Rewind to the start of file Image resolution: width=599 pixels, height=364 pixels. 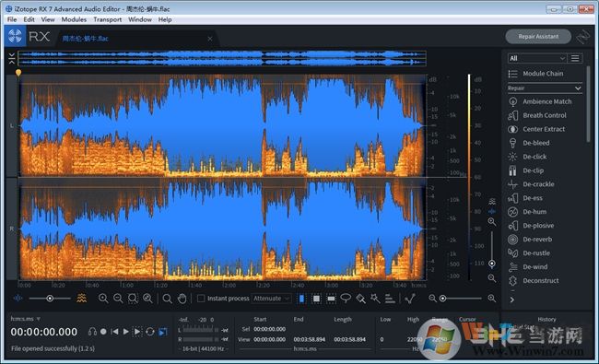coord(114,332)
